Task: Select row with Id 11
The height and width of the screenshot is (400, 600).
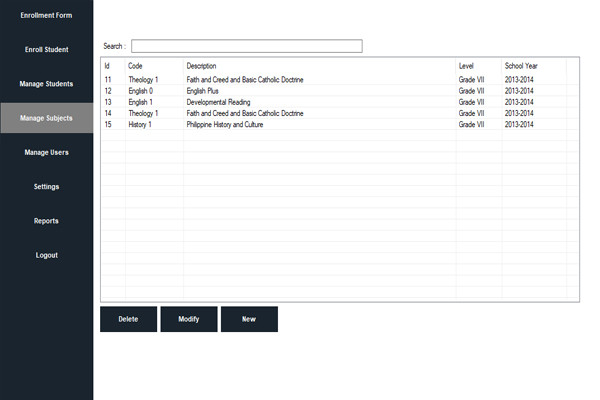Action: click(x=340, y=80)
